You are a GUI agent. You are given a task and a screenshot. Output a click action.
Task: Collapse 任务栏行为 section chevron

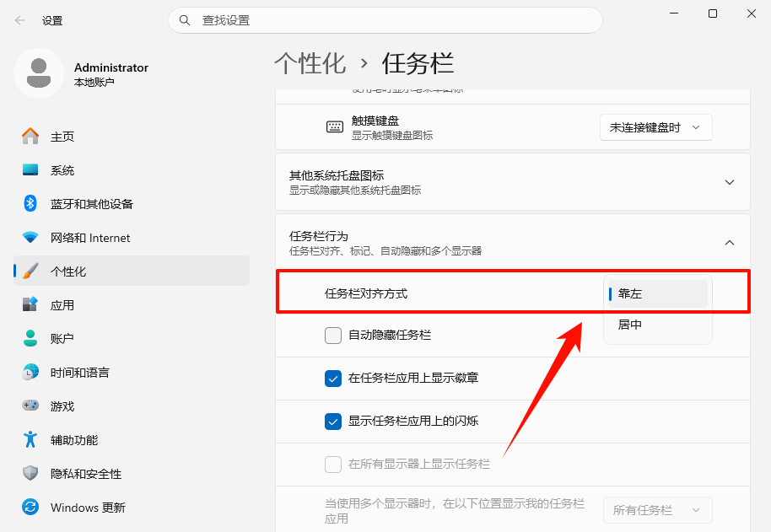730,243
